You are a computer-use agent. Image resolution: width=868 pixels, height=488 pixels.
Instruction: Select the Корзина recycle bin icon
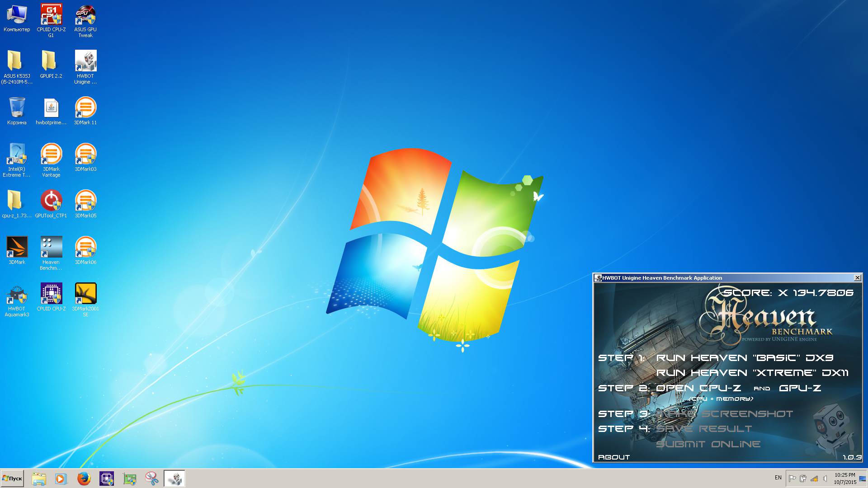pyautogui.click(x=17, y=111)
